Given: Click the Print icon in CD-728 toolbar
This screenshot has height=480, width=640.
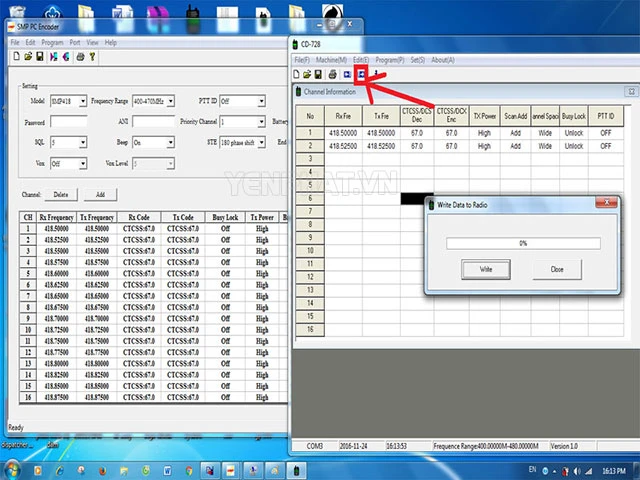Looking at the screenshot, I should pos(332,74).
